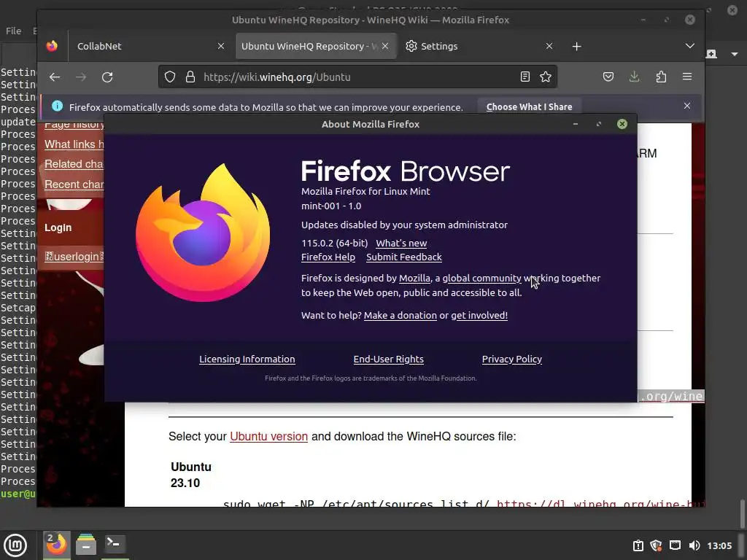747x560 pixels.
Task: Open What's new link in About dialog
Action: pyautogui.click(x=401, y=243)
